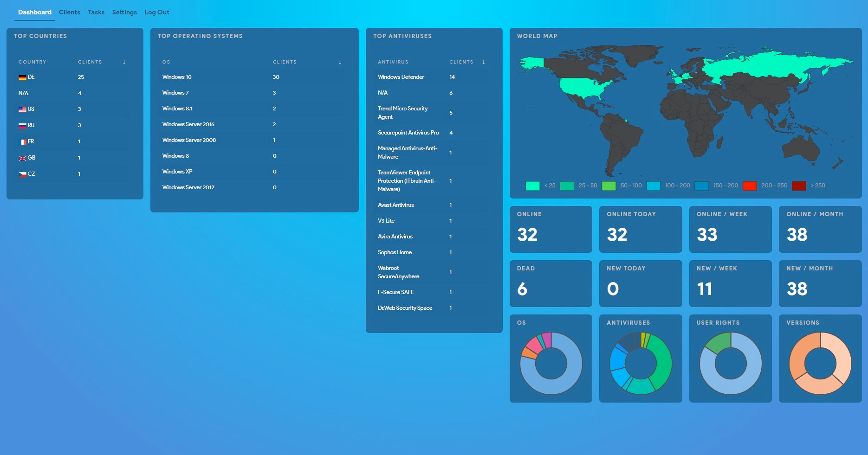Click the US flag icon
This screenshot has width=868, height=455.
coord(22,109)
